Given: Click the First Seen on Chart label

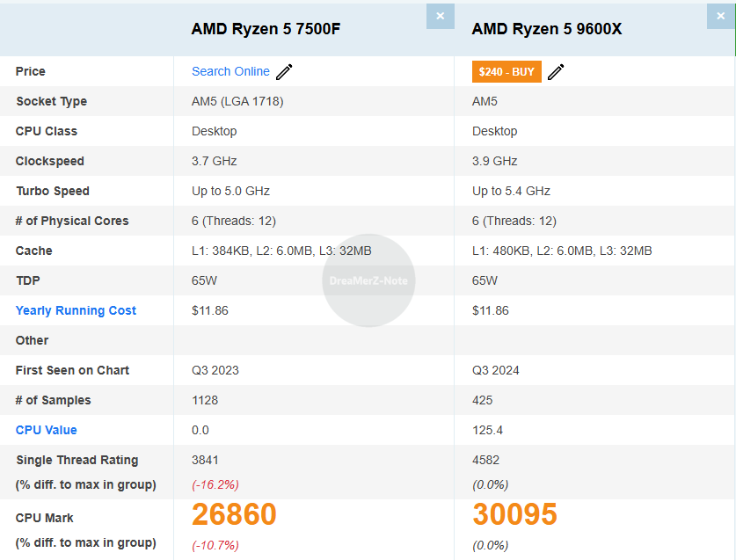Looking at the screenshot, I should point(72,370).
